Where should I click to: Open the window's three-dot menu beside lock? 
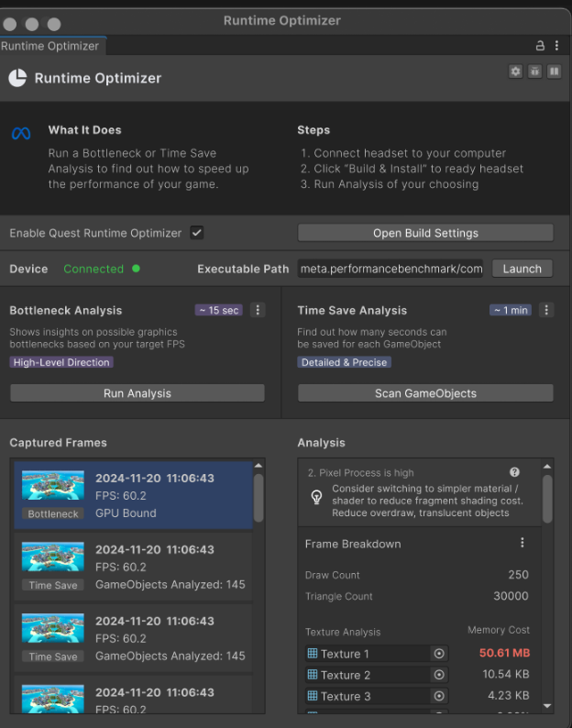coord(556,46)
